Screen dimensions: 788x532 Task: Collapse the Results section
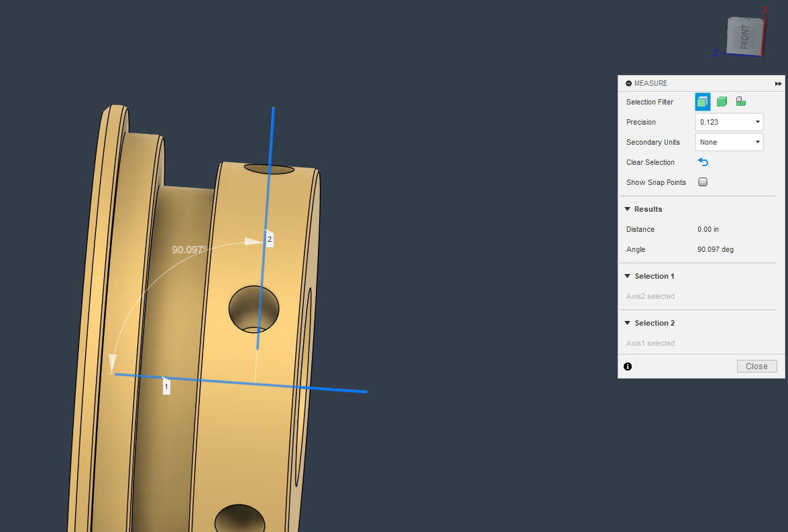coord(627,209)
